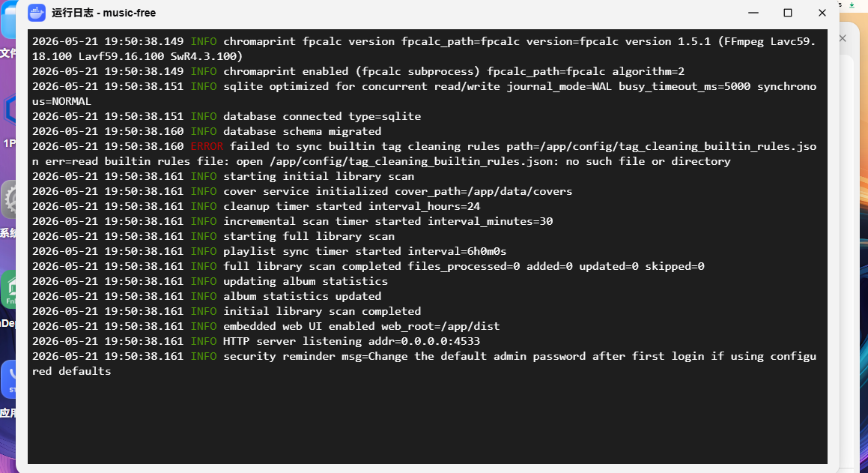Click the empty area below the log output
868x473 pixels.
[x=428, y=421]
